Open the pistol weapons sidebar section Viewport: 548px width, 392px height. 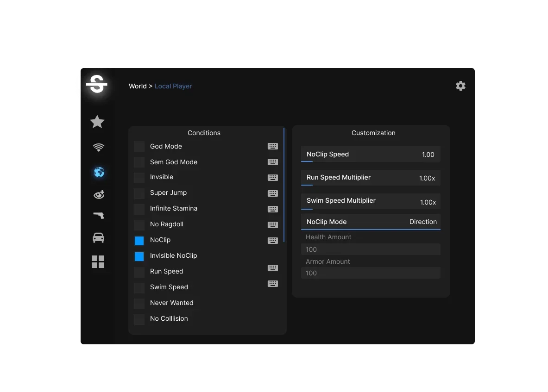(x=99, y=215)
